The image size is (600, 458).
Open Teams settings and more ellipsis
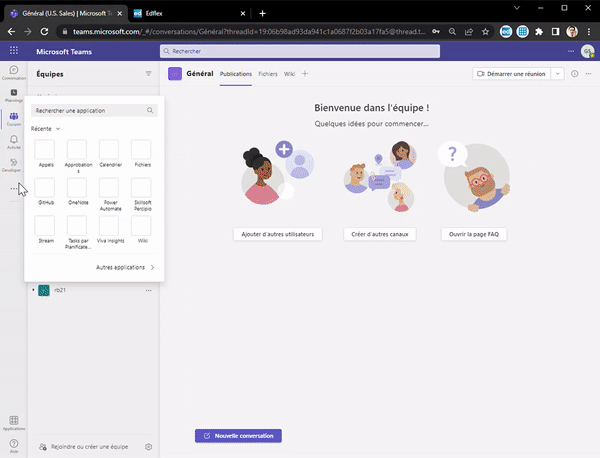point(571,51)
